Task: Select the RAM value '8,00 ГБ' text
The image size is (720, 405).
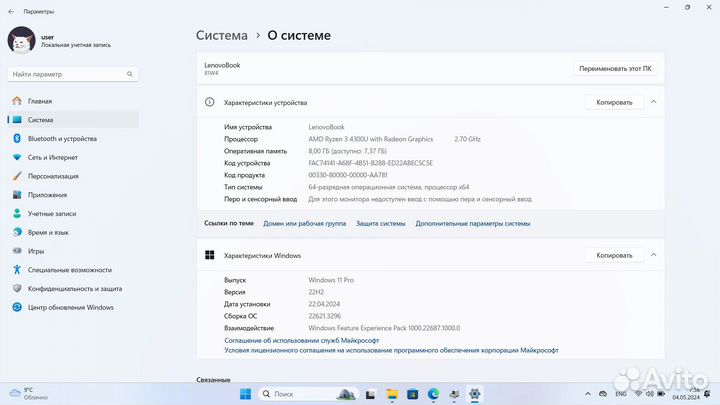Action: coord(321,151)
